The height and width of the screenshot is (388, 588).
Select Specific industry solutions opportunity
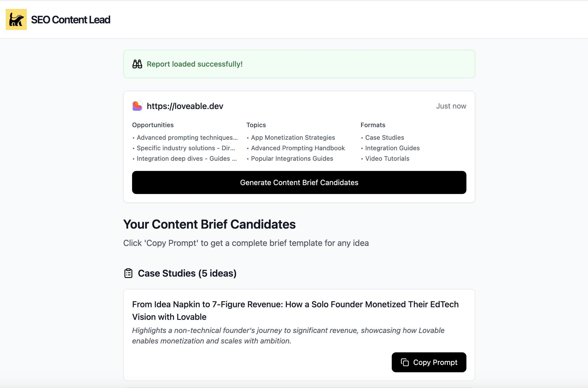click(x=186, y=148)
